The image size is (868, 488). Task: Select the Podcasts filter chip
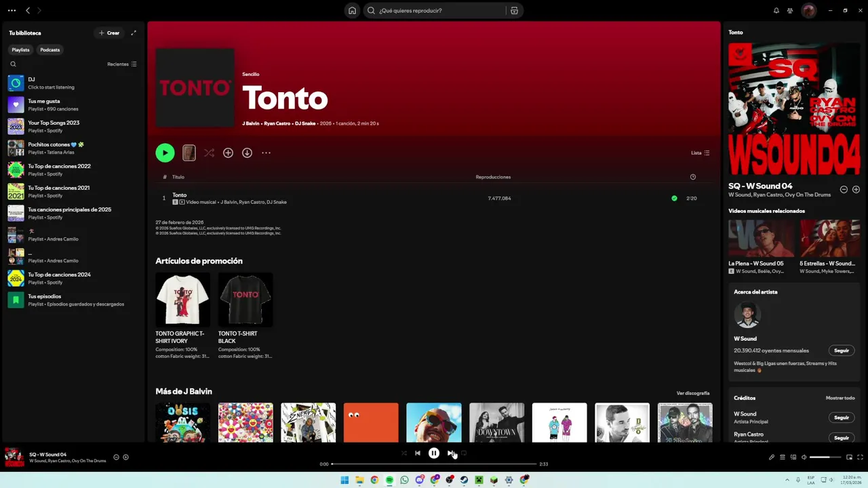pyautogui.click(x=50, y=49)
